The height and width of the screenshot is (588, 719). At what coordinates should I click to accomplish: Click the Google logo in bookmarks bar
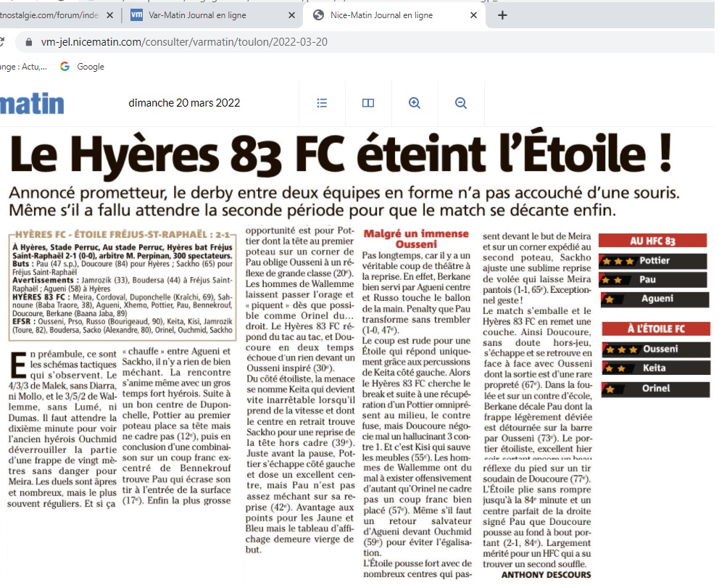[65, 67]
